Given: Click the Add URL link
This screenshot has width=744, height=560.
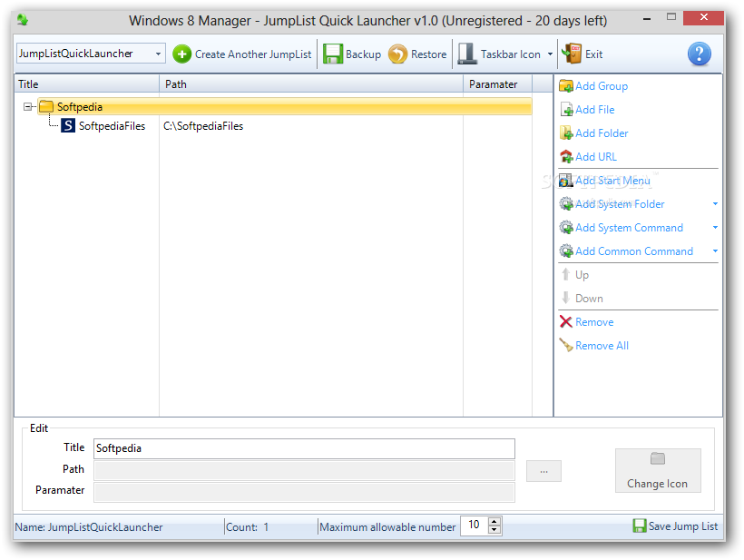Looking at the screenshot, I should pyautogui.click(x=596, y=157).
